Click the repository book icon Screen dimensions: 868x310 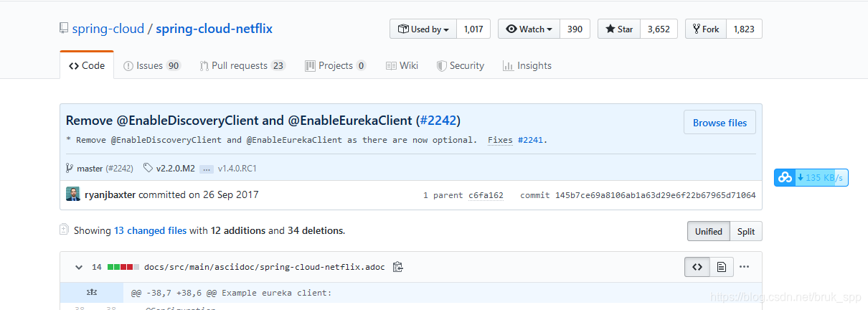64,29
